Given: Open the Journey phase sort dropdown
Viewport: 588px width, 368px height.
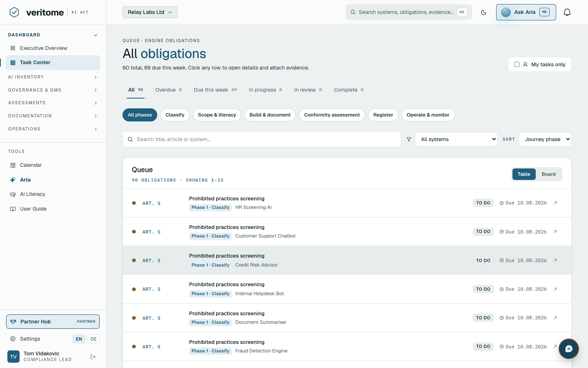Looking at the screenshot, I should (x=545, y=139).
